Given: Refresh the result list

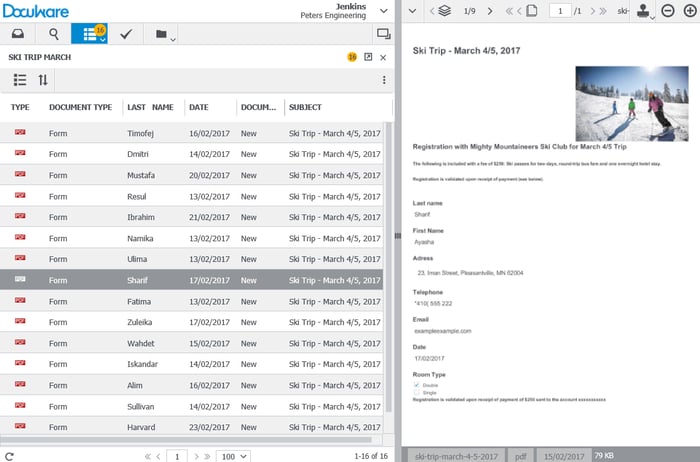Looking at the screenshot, I should pos(10,455).
